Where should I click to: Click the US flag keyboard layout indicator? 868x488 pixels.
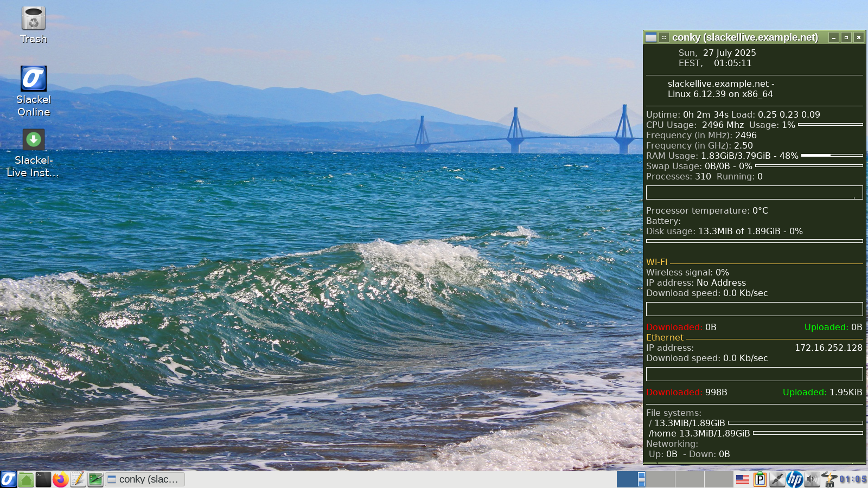tap(743, 479)
